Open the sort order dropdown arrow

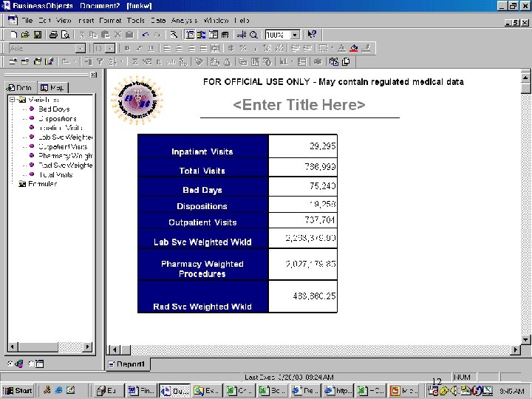(x=121, y=62)
